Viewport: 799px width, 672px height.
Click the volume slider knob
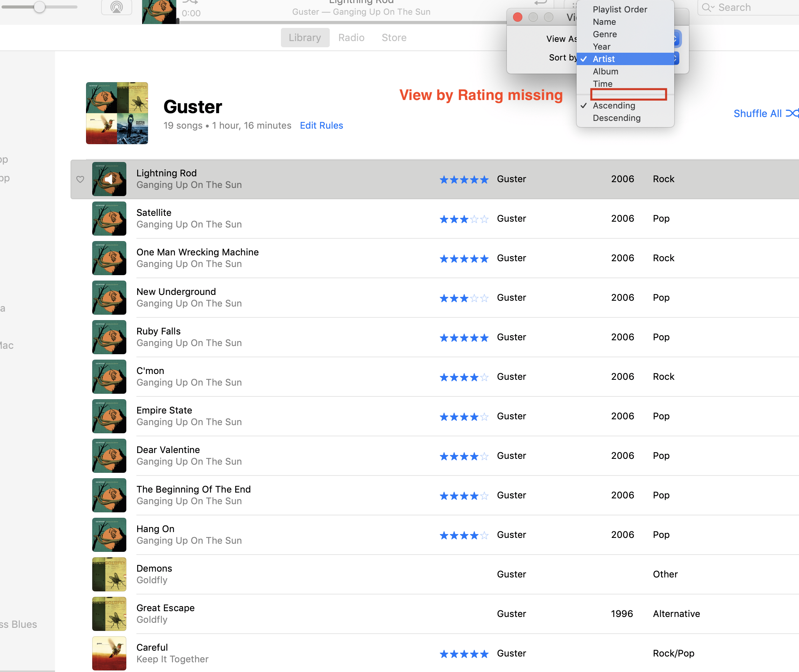click(39, 7)
